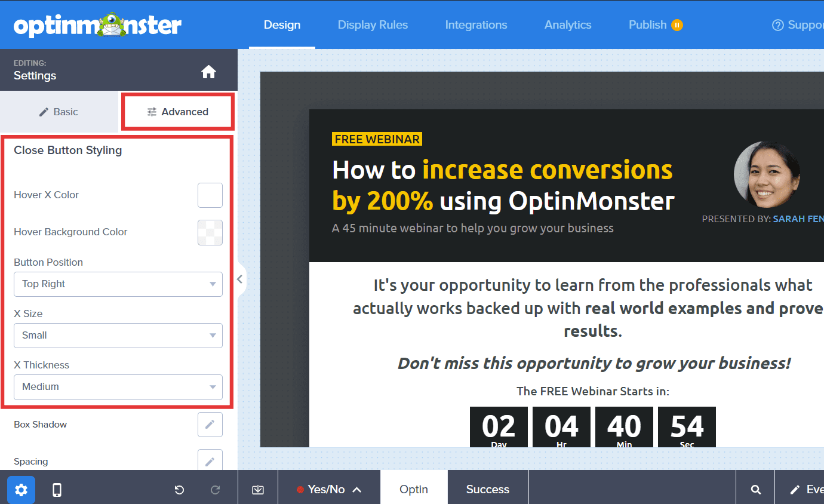Click the Redo icon
This screenshot has width=824, height=504.
pyautogui.click(x=216, y=489)
